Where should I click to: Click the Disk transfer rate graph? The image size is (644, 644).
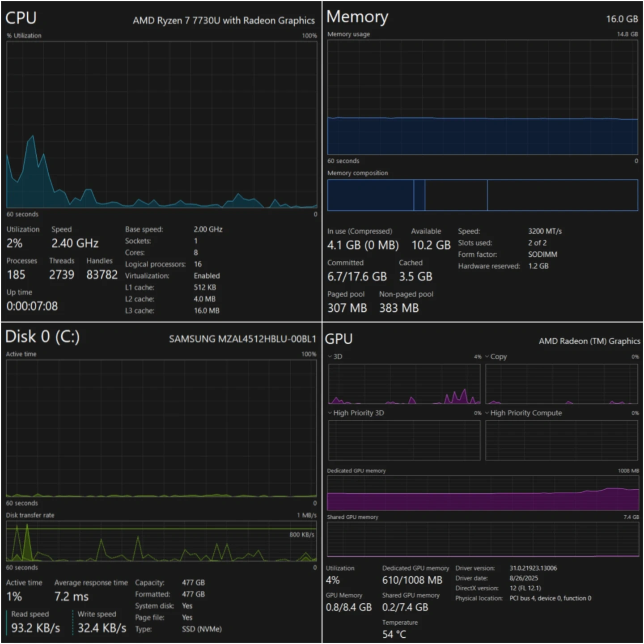[x=161, y=541]
